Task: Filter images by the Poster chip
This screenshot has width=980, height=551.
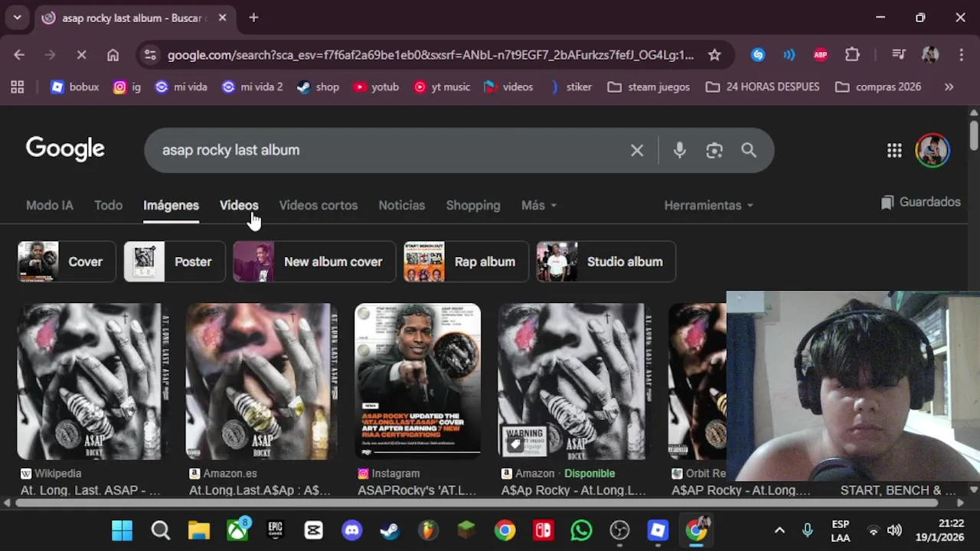Action: coord(175,262)
